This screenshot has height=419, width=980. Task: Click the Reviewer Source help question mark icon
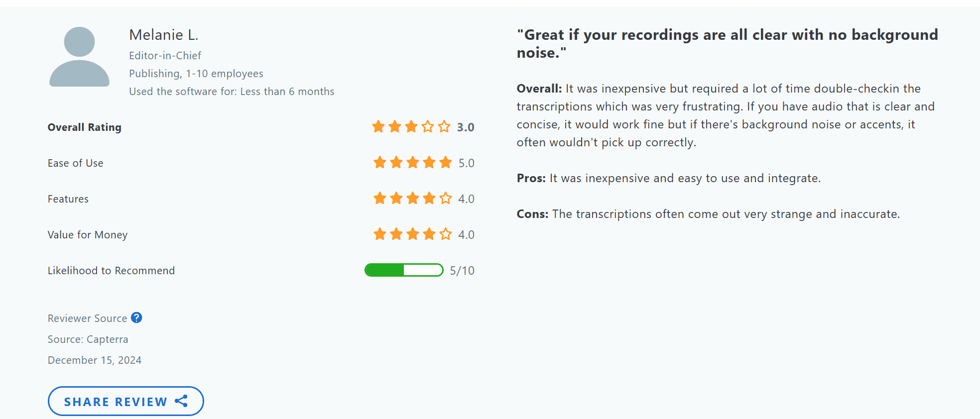(x=136, y=317)
